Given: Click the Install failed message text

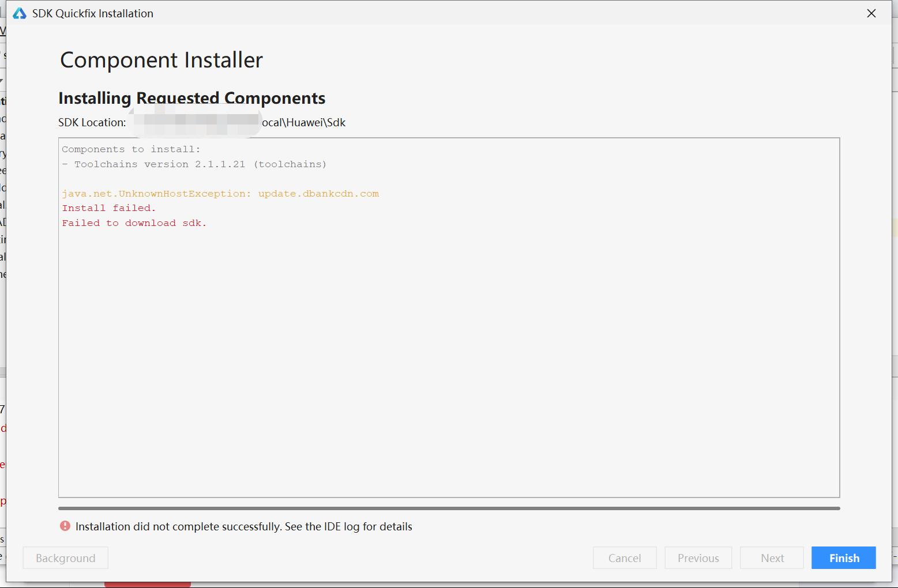Looking at the screenshot, I should pos(108,208).
